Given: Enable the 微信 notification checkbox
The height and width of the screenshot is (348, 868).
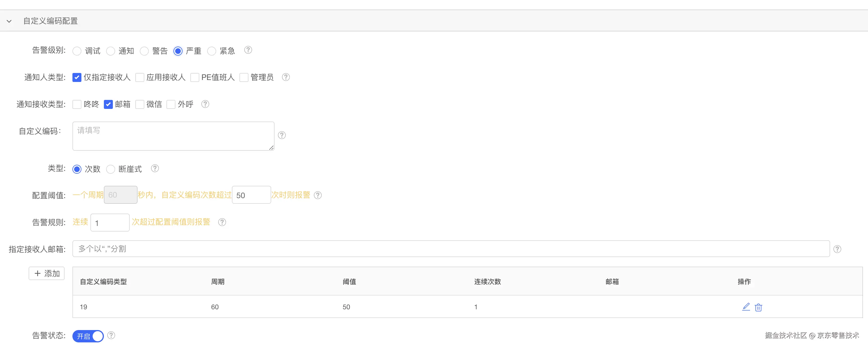Looking at the screenshot, I should tap(140, 104).
